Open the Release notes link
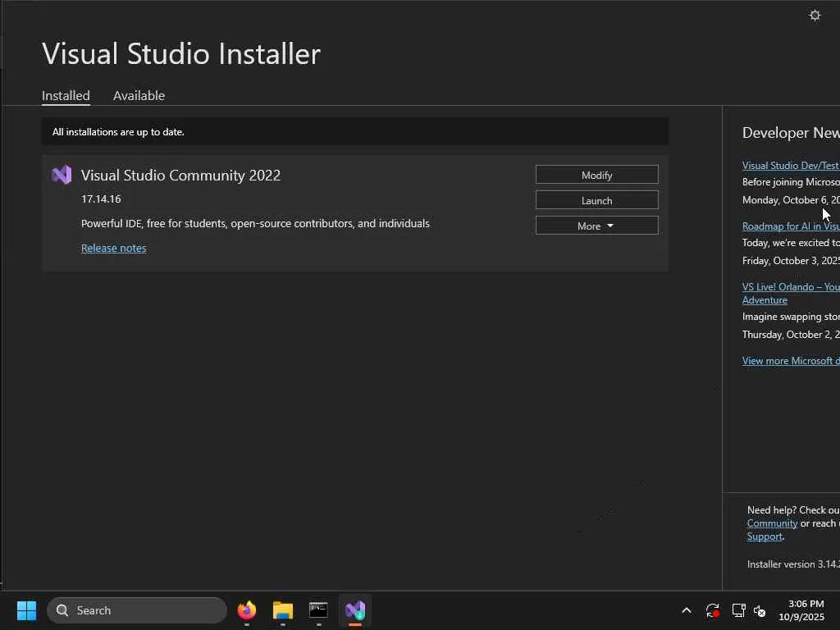 click(x=113, y=248)
